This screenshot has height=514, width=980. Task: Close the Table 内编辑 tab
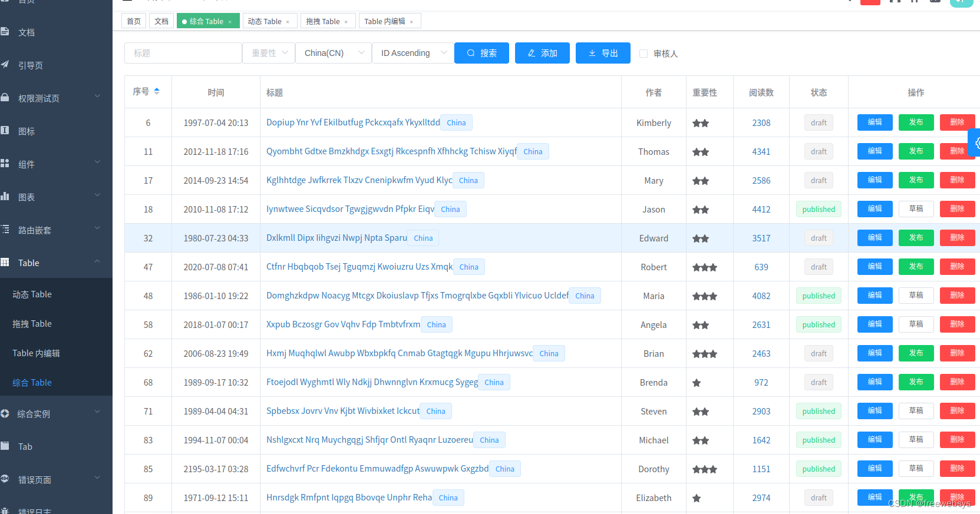click(x=411, y=22)
